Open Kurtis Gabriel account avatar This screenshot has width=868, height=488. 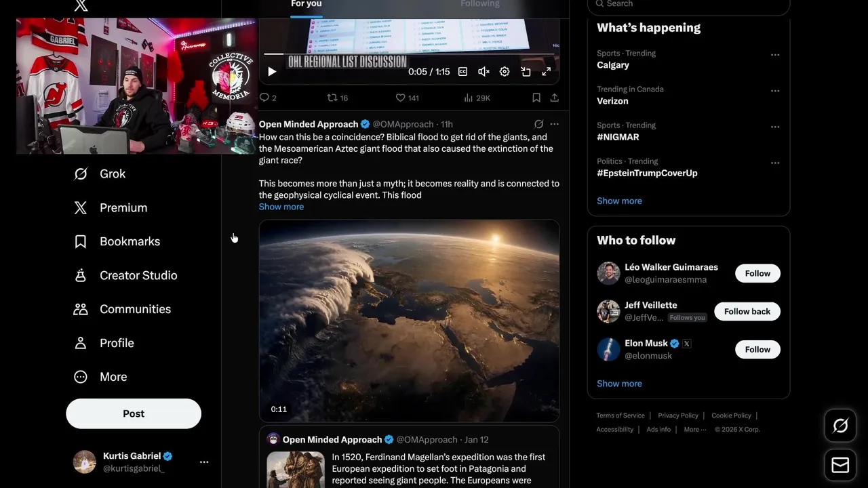pyautogui.click(x=85, y=462)
